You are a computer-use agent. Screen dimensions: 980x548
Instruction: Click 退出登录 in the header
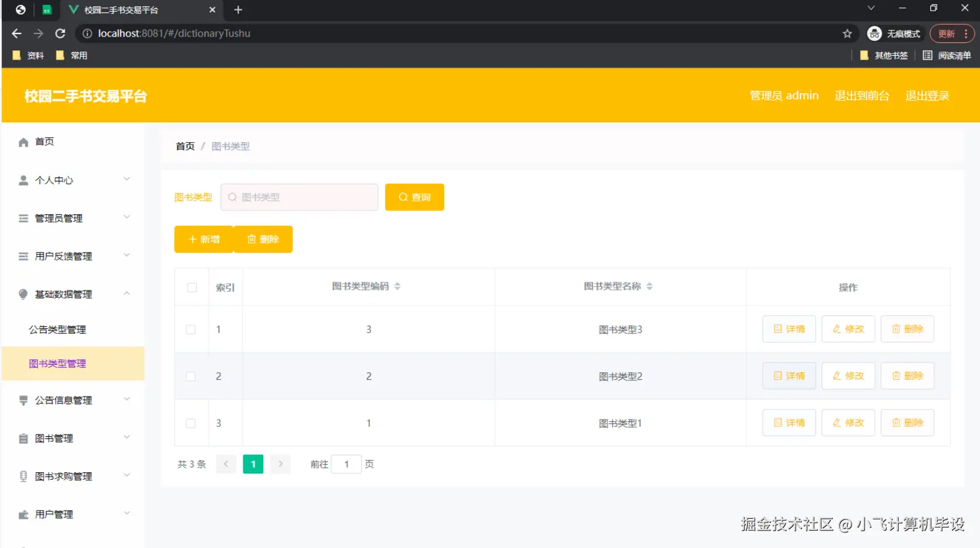point(927,96)
